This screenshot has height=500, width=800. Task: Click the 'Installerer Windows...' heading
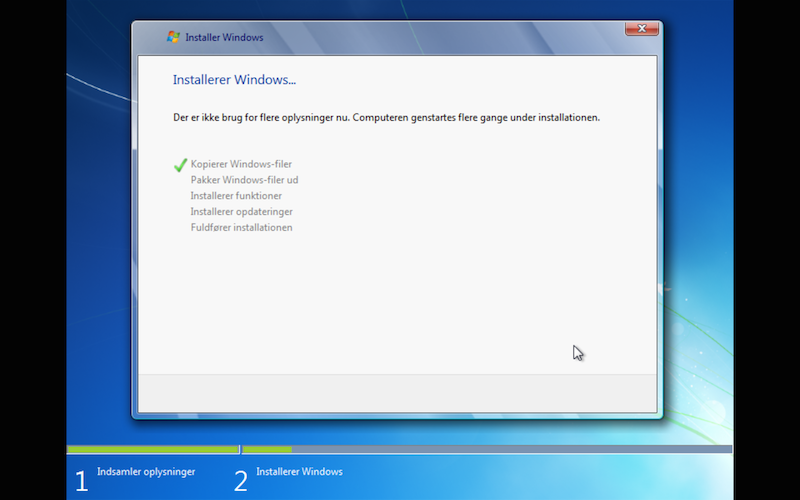234,80
